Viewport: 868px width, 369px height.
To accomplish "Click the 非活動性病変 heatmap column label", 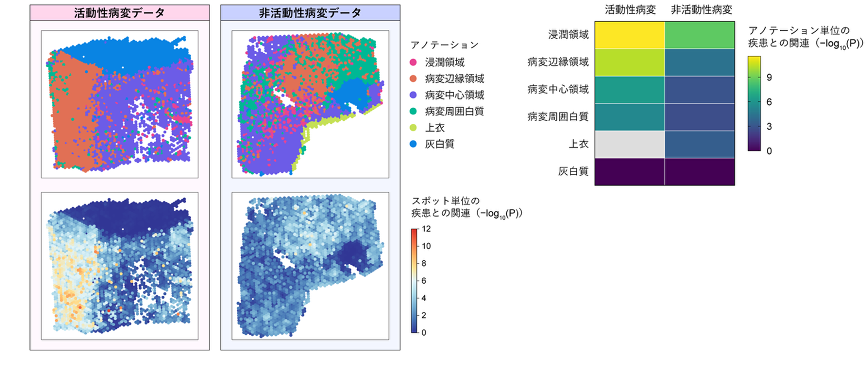I will [x=702, y=10].
